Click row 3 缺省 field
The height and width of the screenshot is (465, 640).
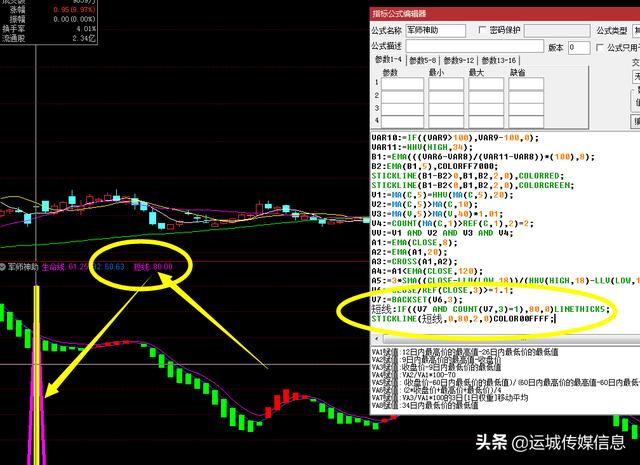coord(526,109)
